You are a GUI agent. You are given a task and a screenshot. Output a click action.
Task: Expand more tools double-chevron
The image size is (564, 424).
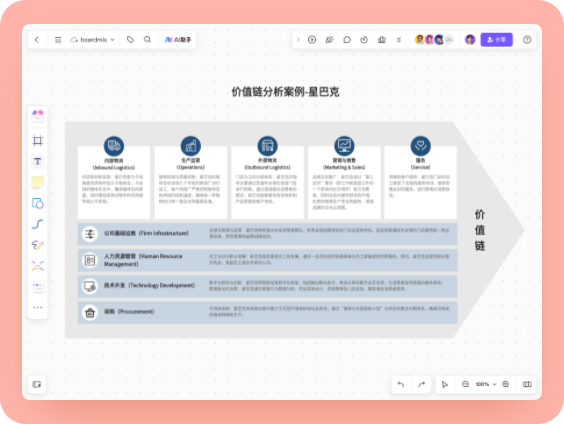pos(399,40)
